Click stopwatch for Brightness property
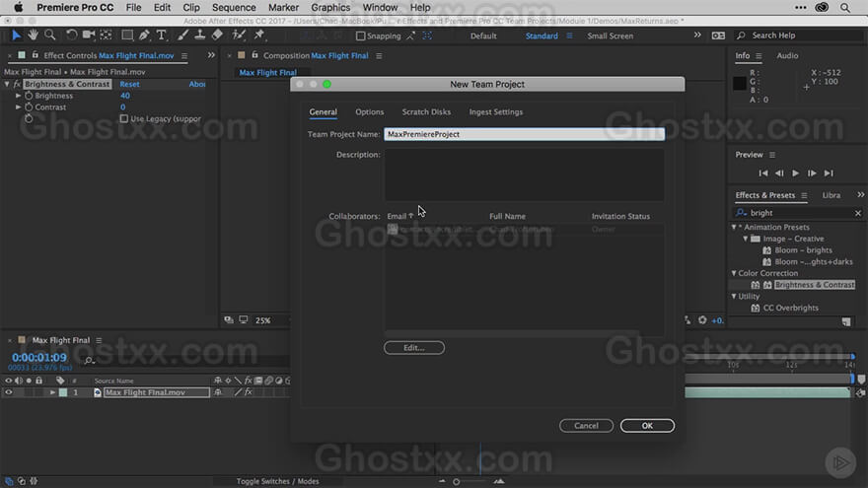Screen dimensions: 868x488 tap(29, 96)
